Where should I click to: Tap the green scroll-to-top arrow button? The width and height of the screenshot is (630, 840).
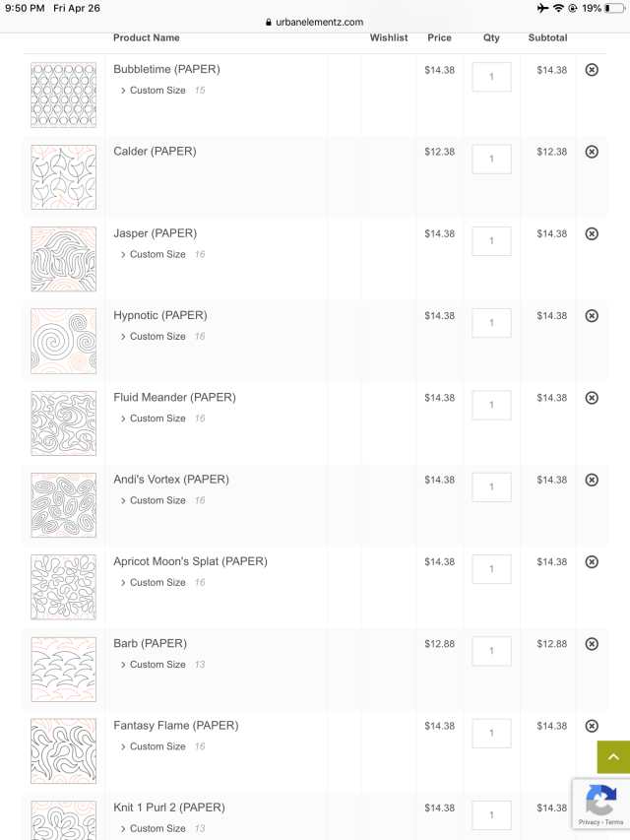pyautogui.click(x=612, y=756)
